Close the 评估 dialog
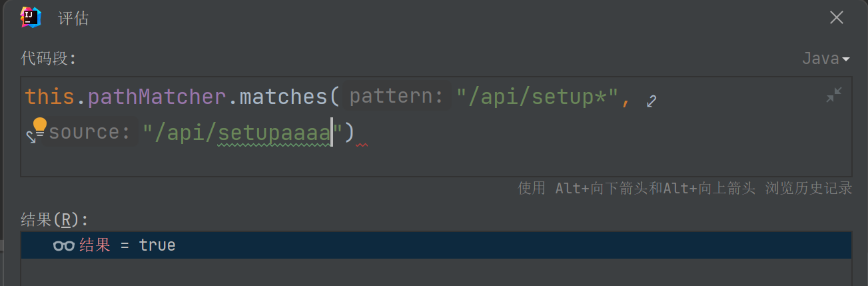This screenshot has width=868, height=286. point(836,18)
